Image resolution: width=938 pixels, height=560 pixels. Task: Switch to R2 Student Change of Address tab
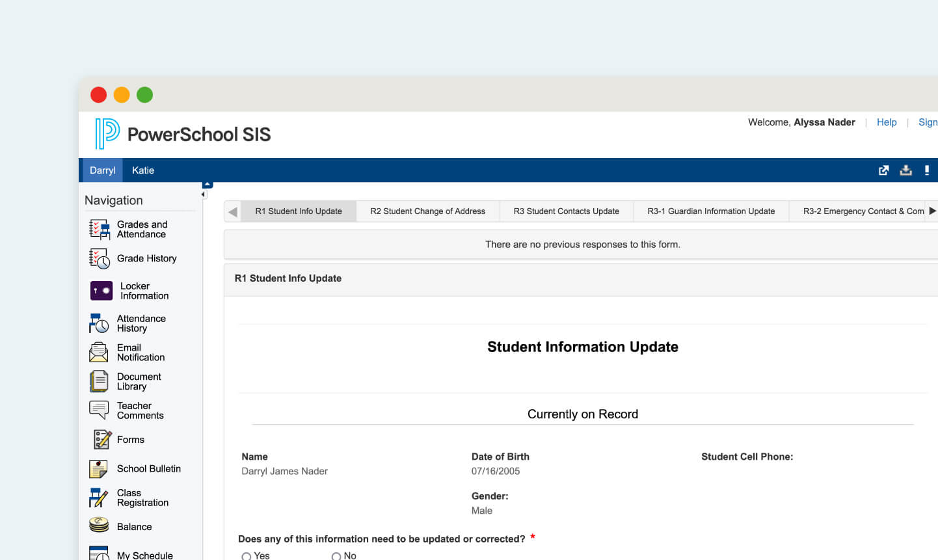(427, 211)
